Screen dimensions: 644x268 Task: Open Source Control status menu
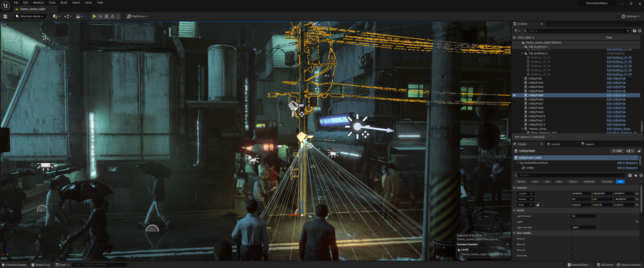628,265
